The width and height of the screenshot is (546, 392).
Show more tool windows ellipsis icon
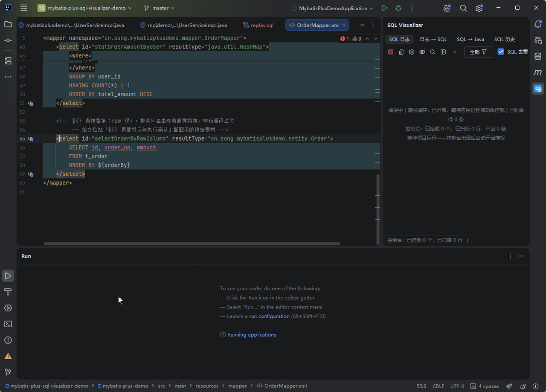pyautogui.click(x=8, y=77)
